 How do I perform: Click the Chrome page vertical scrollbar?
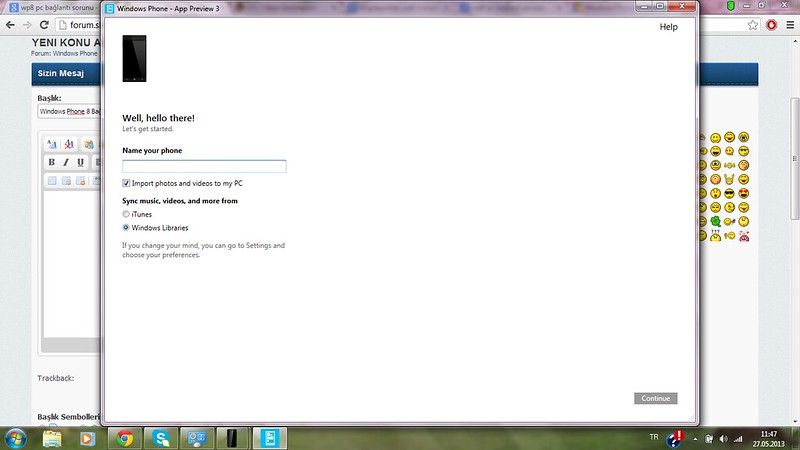click(x=795, y=158)
